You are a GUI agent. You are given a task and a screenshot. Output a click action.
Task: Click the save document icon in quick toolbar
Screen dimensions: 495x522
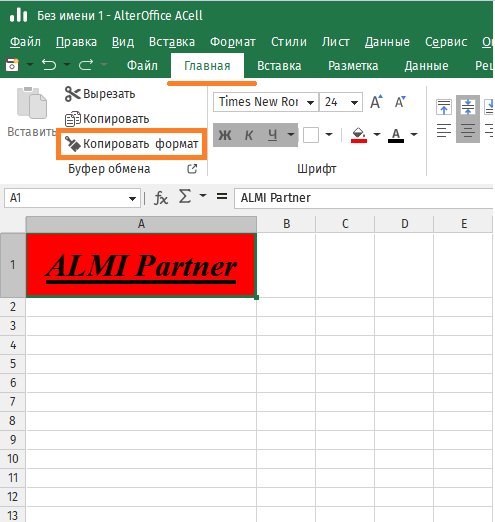[x=12, y=65]
